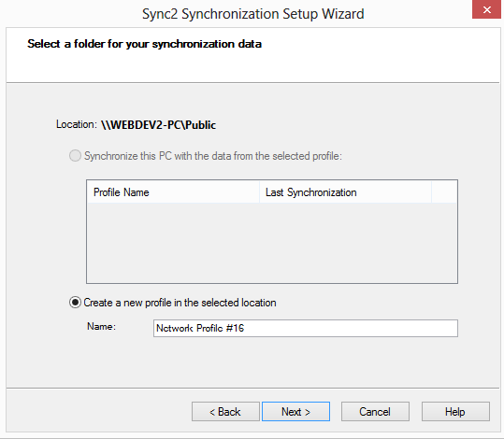Sort by the Last Synchronization column header
504x439 pixels.
click(345, 192)
